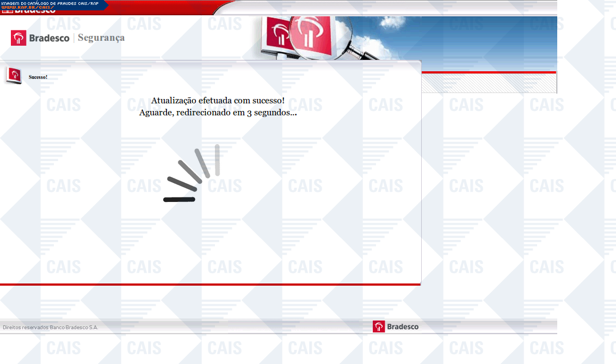Click the Aguarde, redirecionado em 3 segundos text
Screen dimensions: 616x364
218,113
